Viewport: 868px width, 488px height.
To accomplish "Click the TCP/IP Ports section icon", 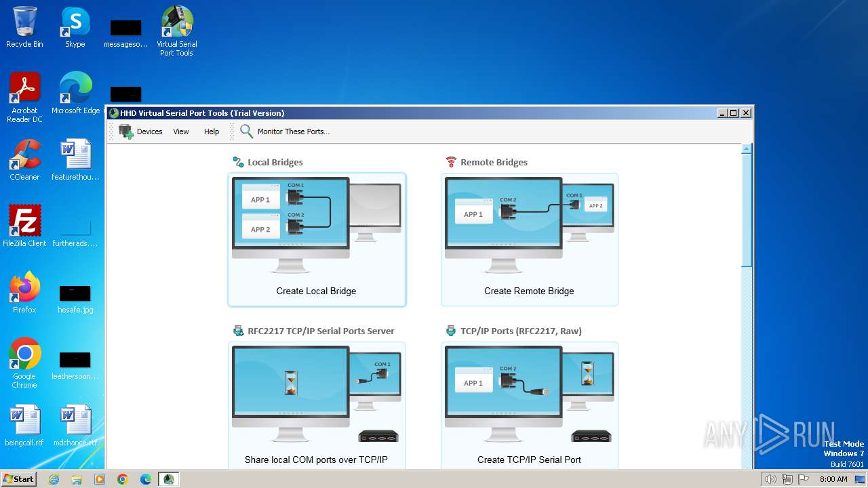I will 451,331.
